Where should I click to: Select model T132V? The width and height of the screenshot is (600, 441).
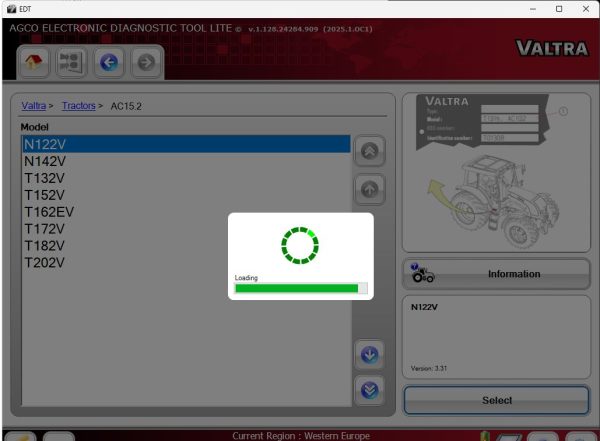click(186, 178)
